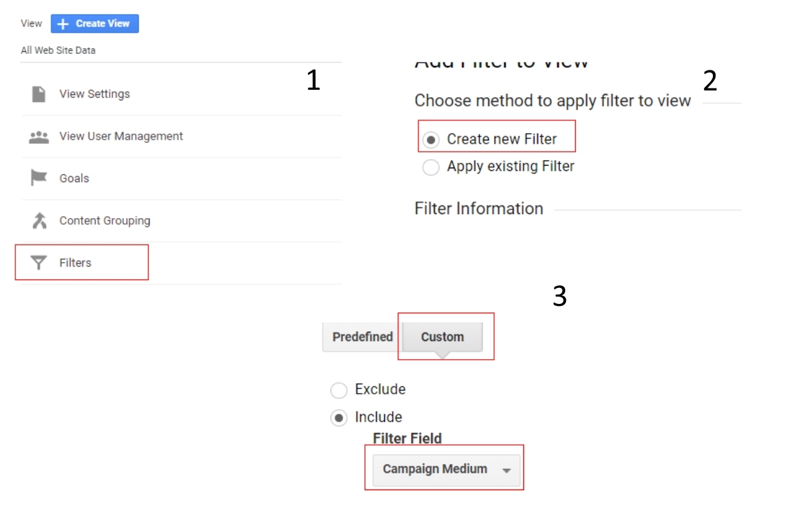
Task: Select the Create new Filter radio button
Action: [x=432, y=140]
